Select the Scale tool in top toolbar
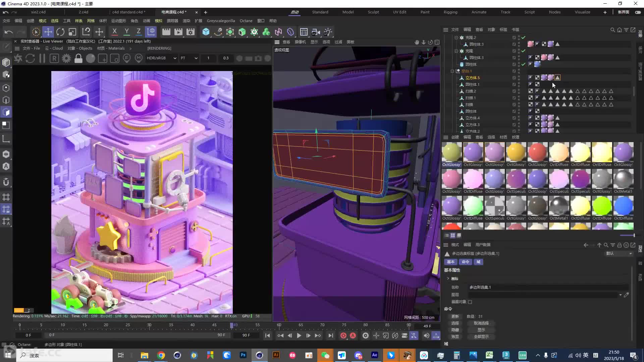Screen dimensions: 644x362 click(72, 32)
